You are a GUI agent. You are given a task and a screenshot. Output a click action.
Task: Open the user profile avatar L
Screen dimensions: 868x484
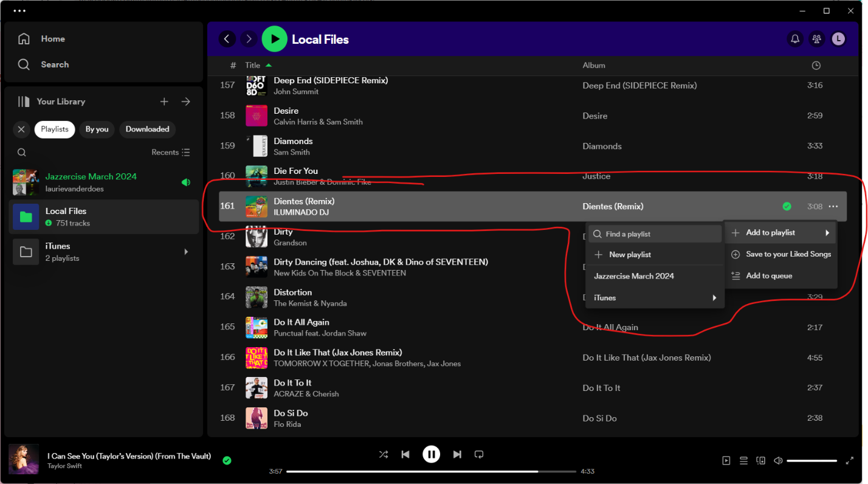[x=838, y=39]
